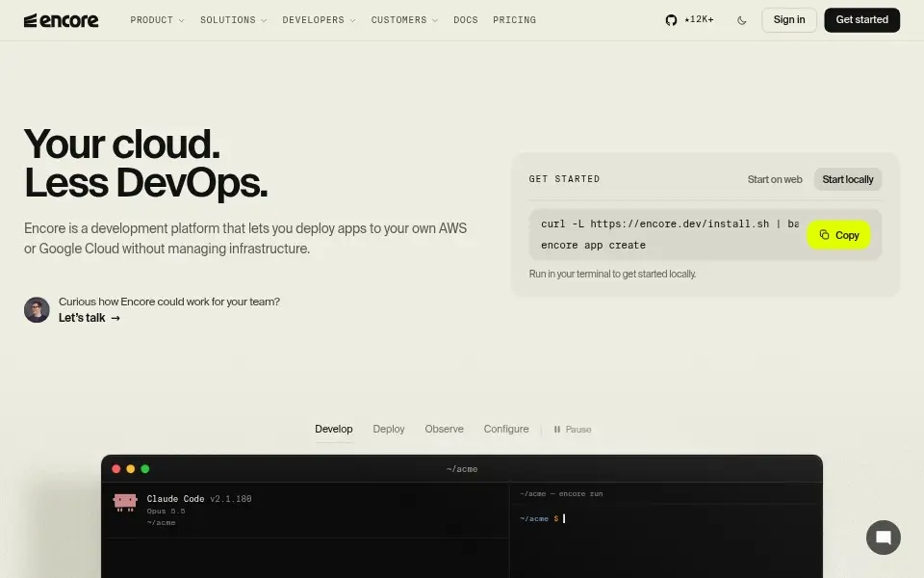Select the Deploy tab

click(x=389, y=430)
